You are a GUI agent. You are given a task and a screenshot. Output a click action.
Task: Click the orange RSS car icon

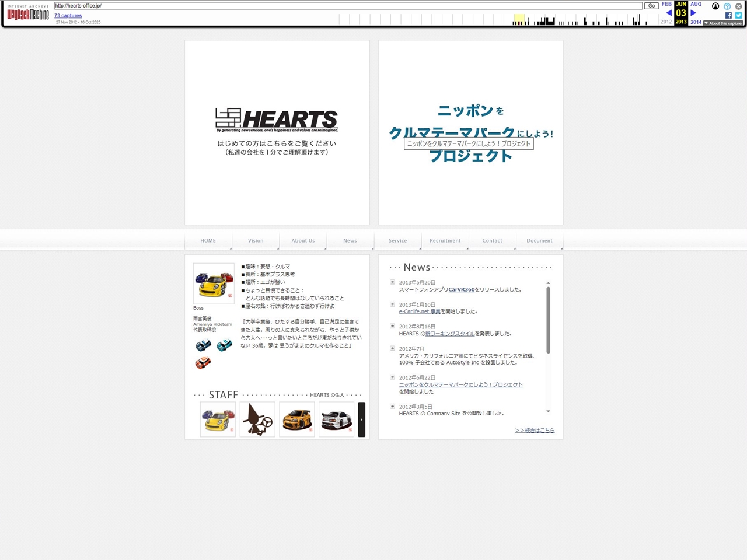[x=203, y=363]
